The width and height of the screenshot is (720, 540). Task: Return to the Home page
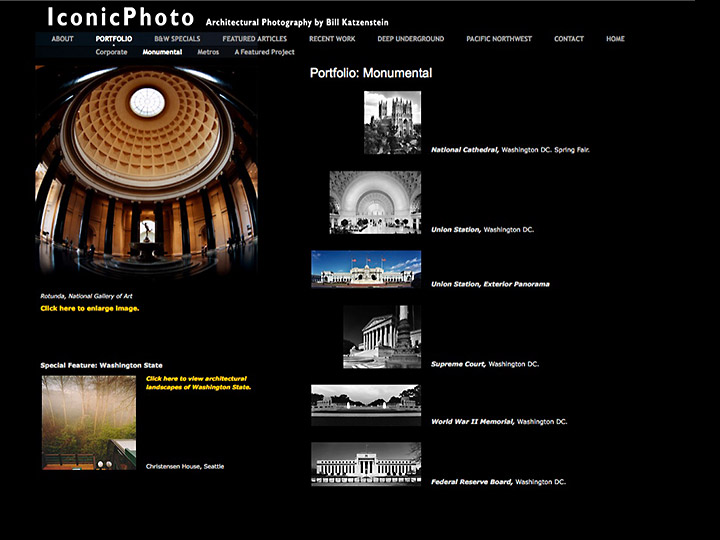[x=615, y=39]
